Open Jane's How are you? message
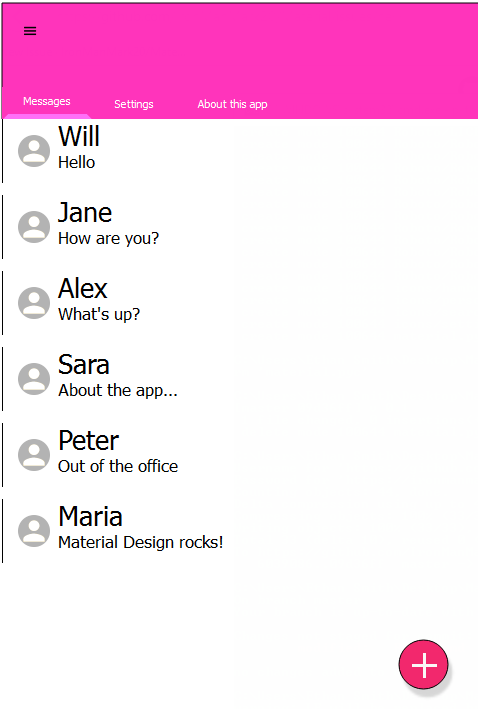The width and height of the screenshot is (479, 709). coord(240,227)
